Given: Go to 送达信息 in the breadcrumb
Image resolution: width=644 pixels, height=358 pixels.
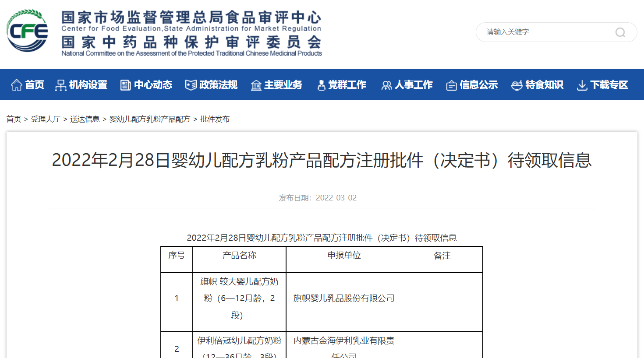Looking at the screenshot, I should pyautogui.click(x=85, y=119).
